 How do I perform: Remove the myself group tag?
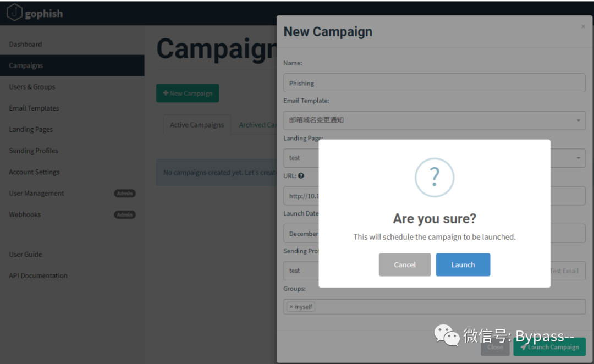tap(291, 307)
